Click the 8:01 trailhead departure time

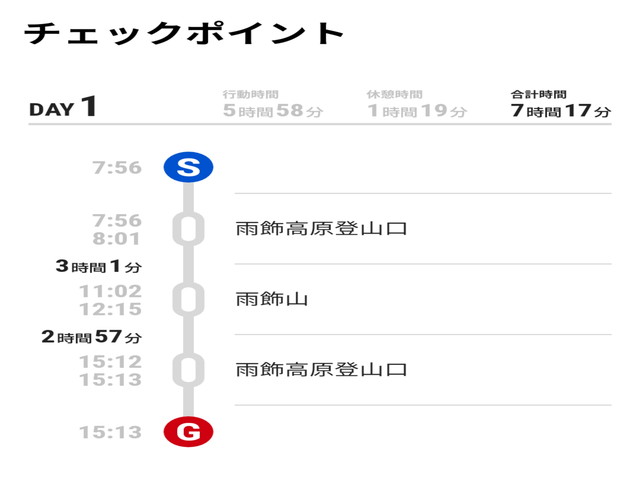[x=116, y=238]
